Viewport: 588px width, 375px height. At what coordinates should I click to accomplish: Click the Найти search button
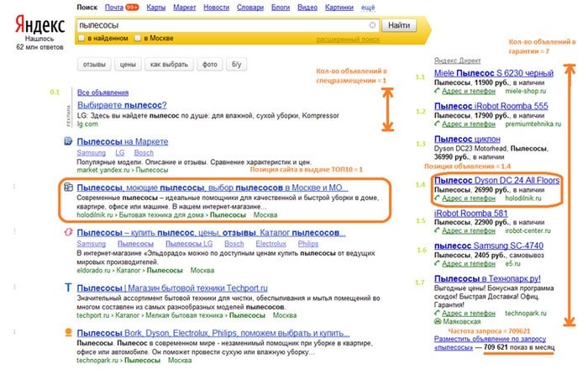[399, 25]
